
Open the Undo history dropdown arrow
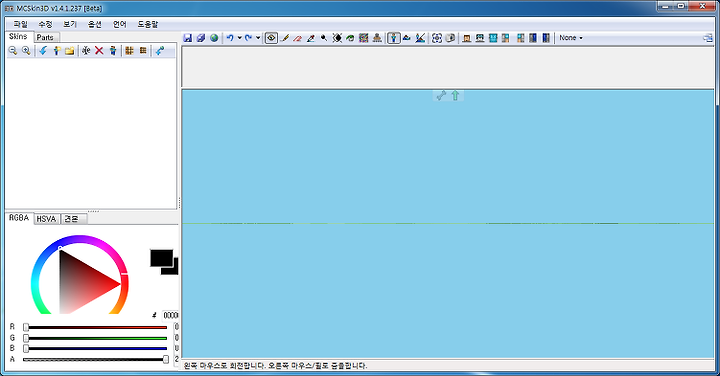tap(239, 38)
